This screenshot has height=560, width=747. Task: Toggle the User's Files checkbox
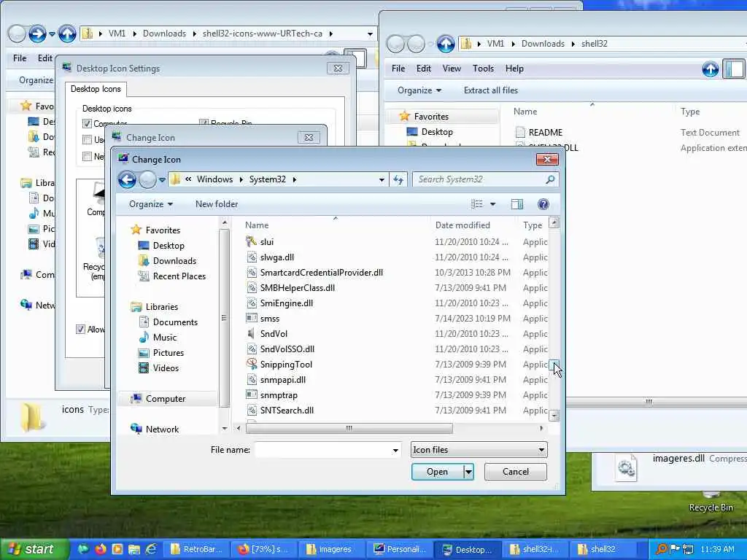pos(87,139)
